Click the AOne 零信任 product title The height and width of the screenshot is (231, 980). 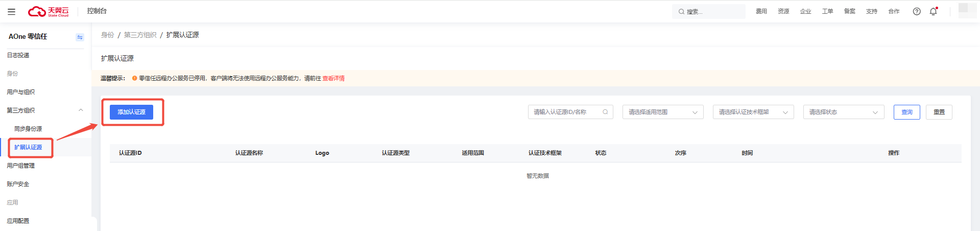coord(28,37)
